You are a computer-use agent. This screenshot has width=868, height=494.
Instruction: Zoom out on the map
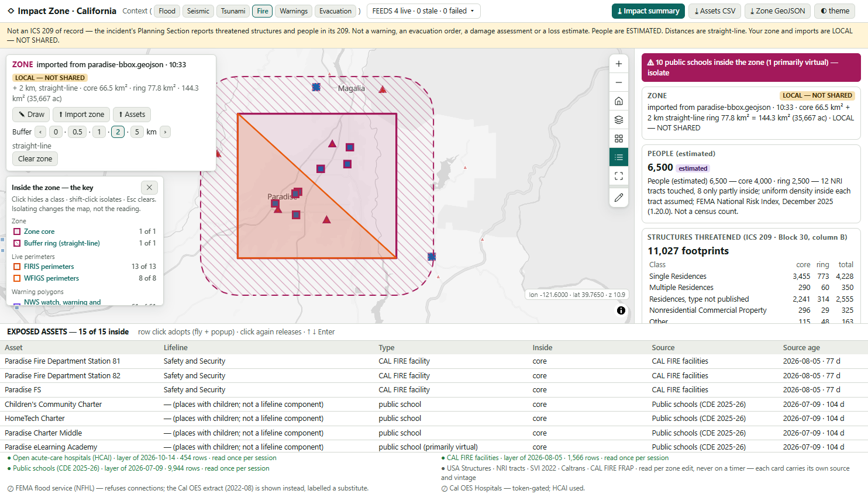(619, 82)
